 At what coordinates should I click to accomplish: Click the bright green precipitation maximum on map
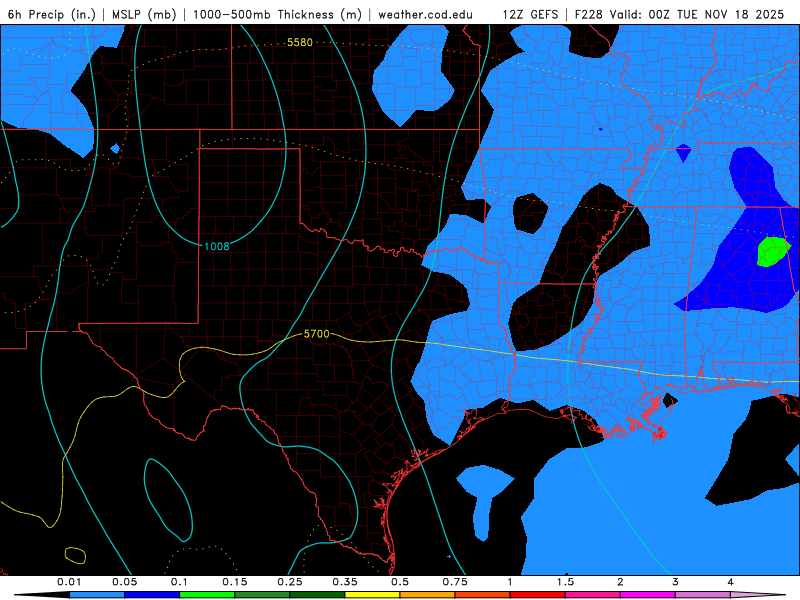pos(772,252)
